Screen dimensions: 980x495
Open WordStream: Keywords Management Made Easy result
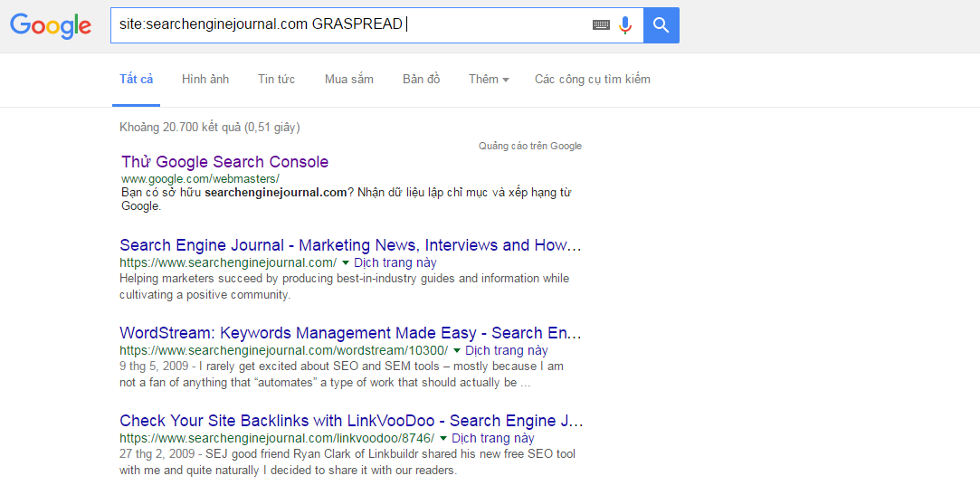click(x=350, y=332)
